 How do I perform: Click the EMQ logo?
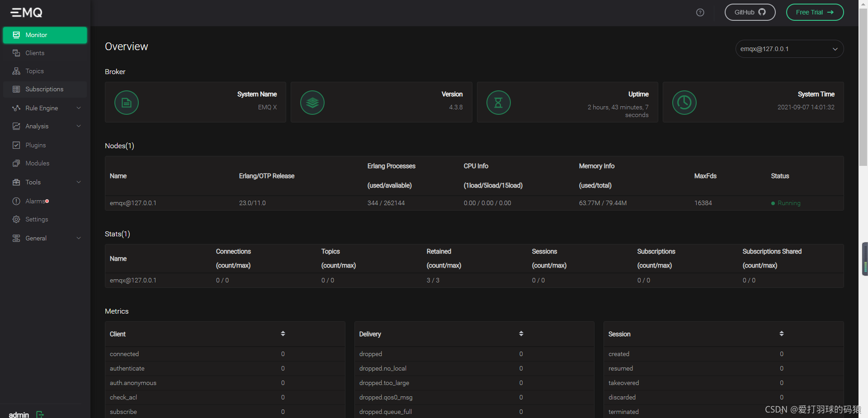26,12
